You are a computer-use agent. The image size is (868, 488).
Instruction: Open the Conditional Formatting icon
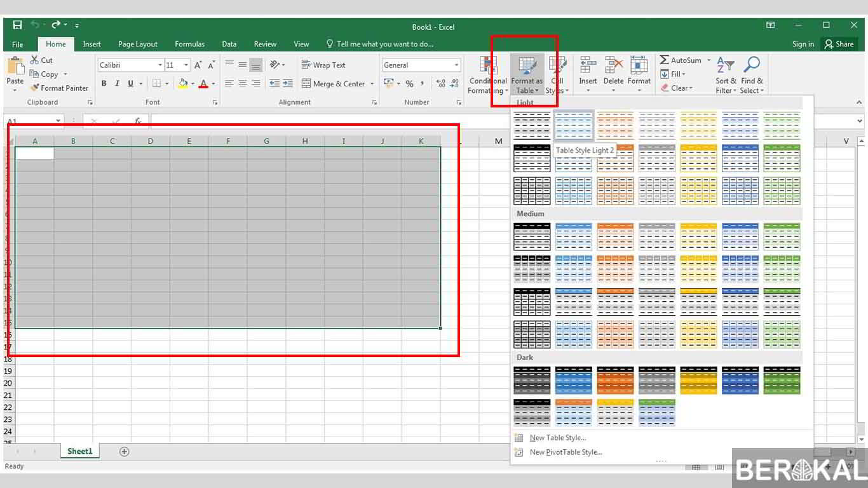488,66
